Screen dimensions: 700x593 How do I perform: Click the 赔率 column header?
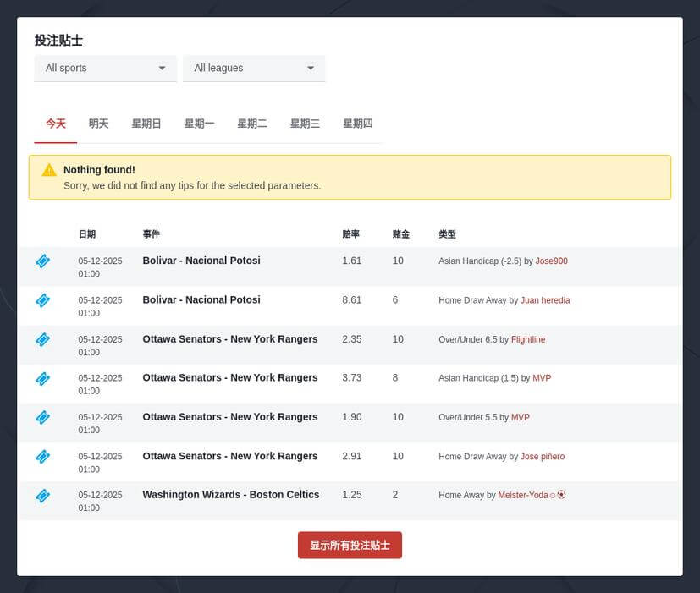[350, 234]
